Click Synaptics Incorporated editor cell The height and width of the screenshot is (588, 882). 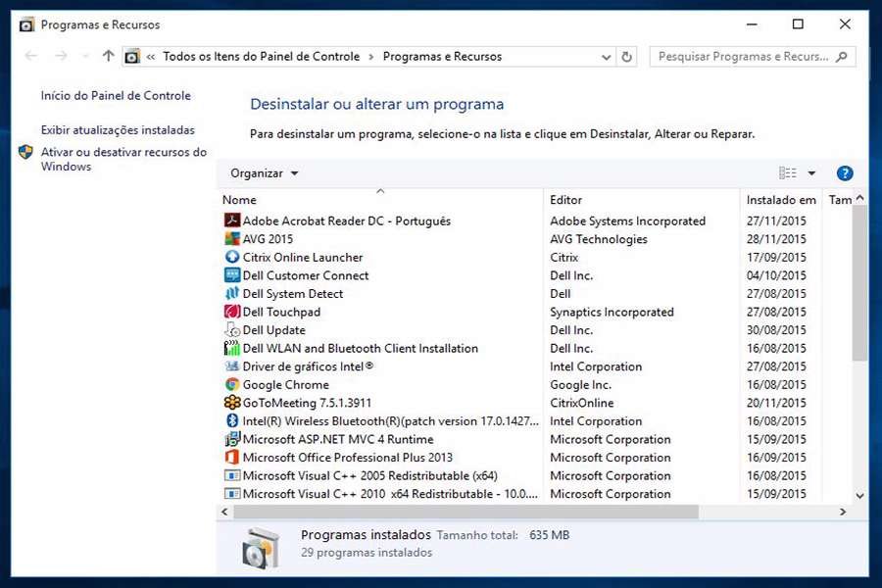coord(612,312)
